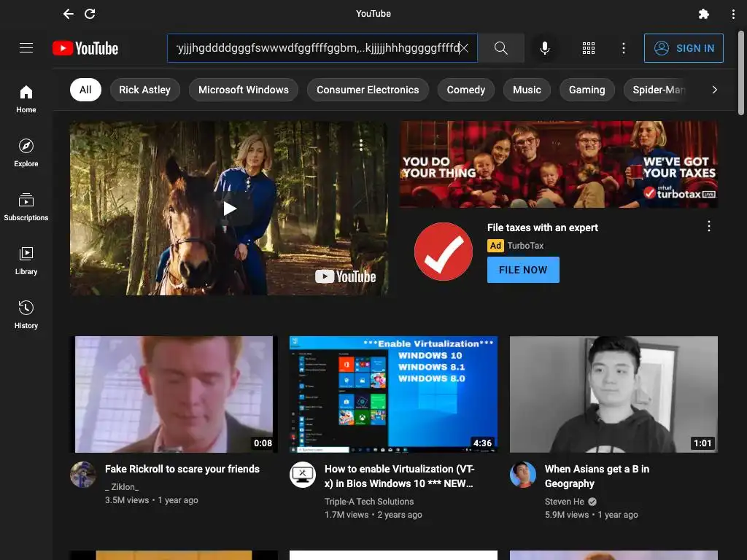Click Triple-A Tech Solutions channel name
This screenshot has height=560, width=747.
(369, 502)
